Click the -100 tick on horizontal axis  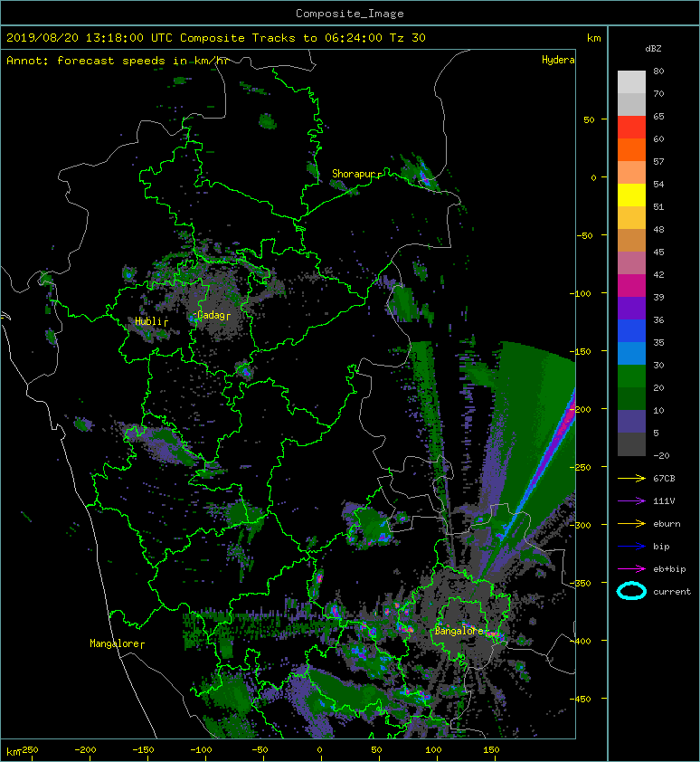pyautogui.click(x=201, y=750)
